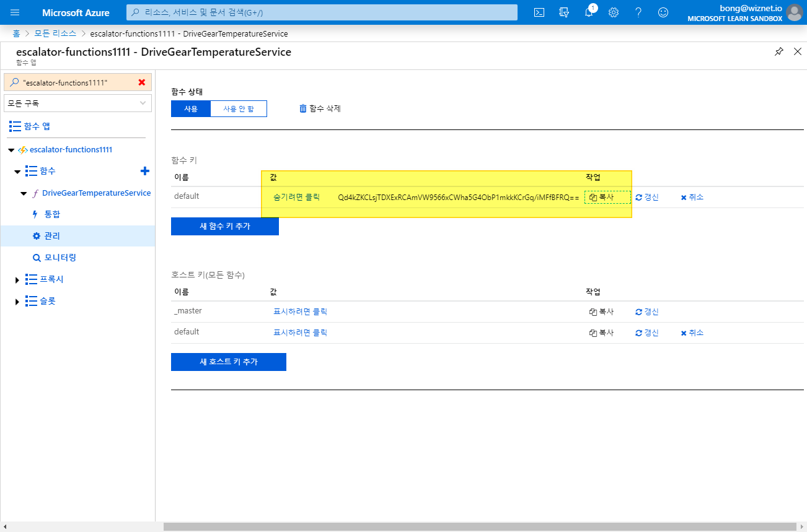Click the displayed function key value text
Screen dimensions: 807x532
(458, 198)
